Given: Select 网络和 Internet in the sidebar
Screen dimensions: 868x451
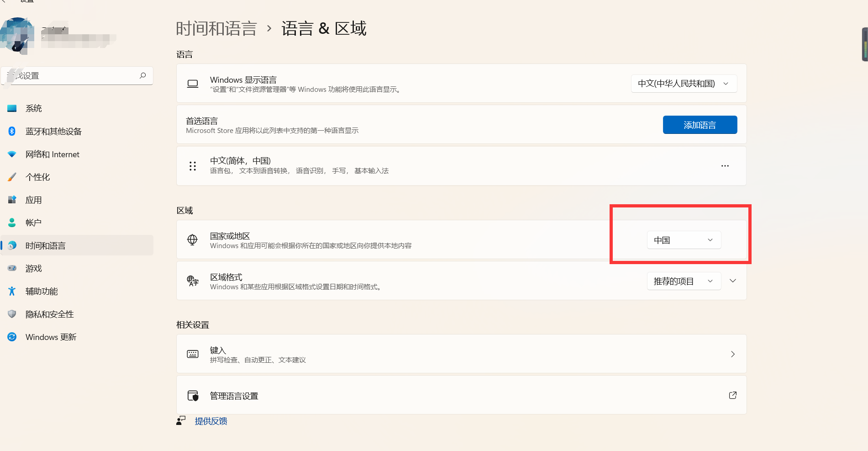Looking at the screenshot, I should [77, 154].
